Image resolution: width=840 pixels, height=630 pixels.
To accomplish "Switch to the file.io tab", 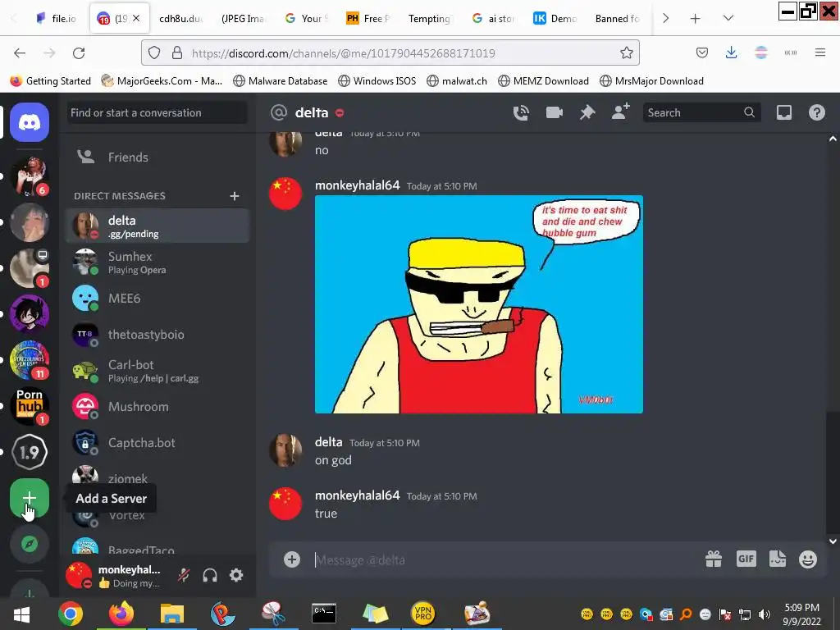I will (x=57, y=18).
